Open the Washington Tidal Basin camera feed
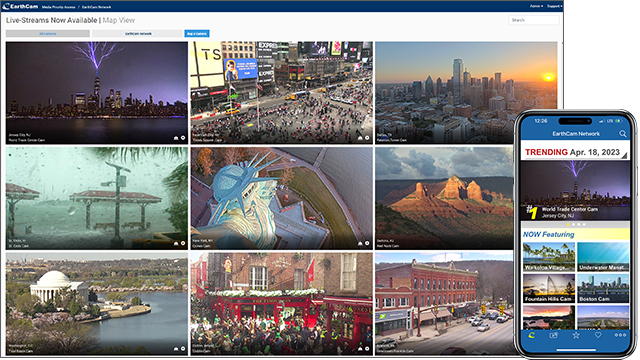The height and width of the screenshot is (360, 640). [97, 304]
